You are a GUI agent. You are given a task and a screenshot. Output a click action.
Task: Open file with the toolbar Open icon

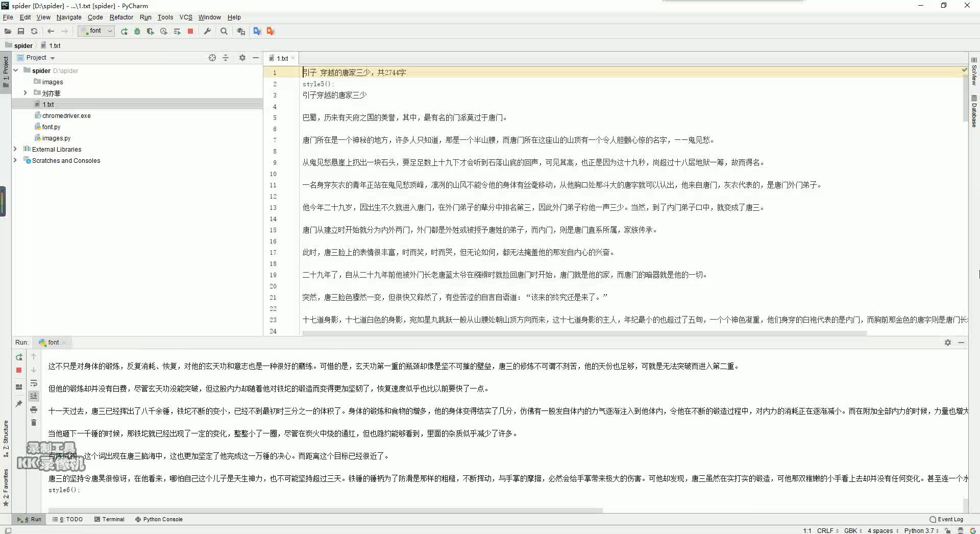pos(8,31)
